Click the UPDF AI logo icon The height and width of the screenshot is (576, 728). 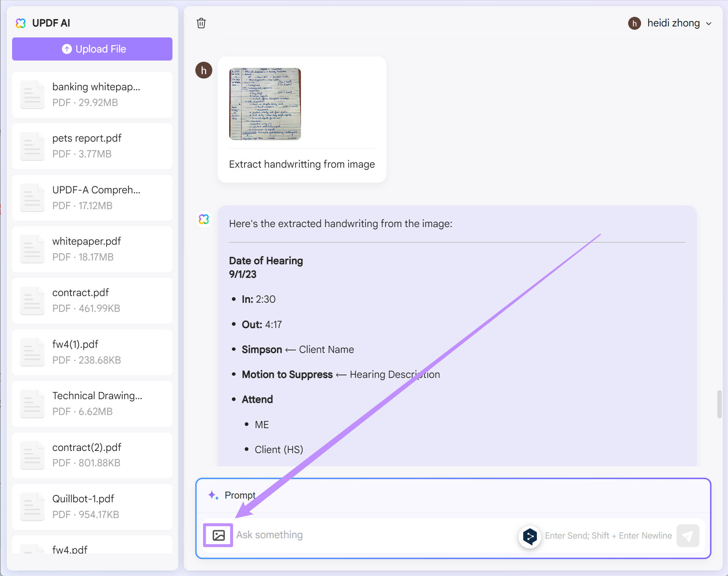[21, 23]
